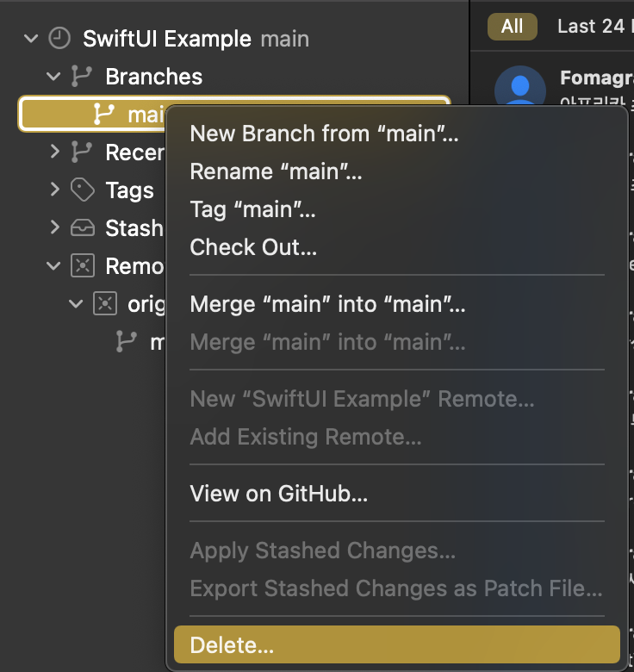Click the Tags tag icon

(82, 190)
